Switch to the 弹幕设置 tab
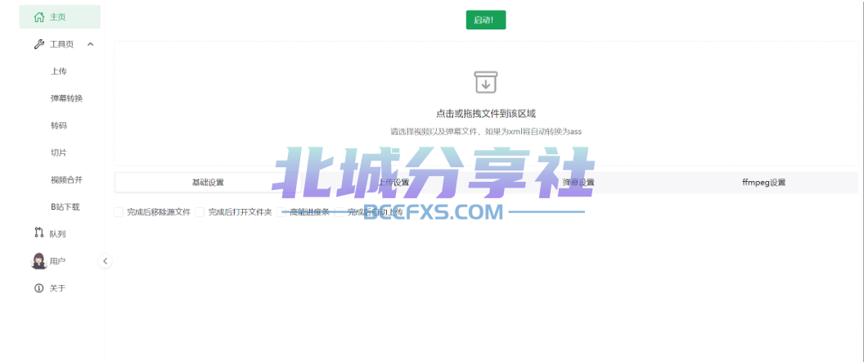The height and width of the screenshot is (362, 868). (578, 183)
